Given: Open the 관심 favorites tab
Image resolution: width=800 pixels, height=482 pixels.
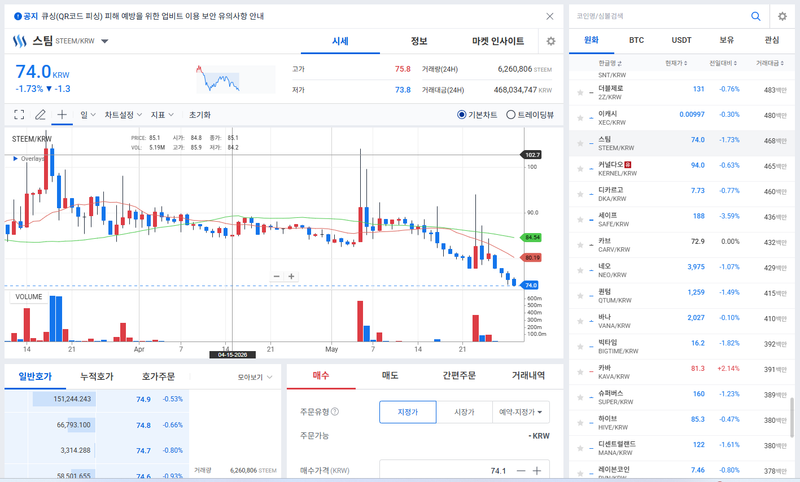Looking at the screenshot, I should point(771,40).
